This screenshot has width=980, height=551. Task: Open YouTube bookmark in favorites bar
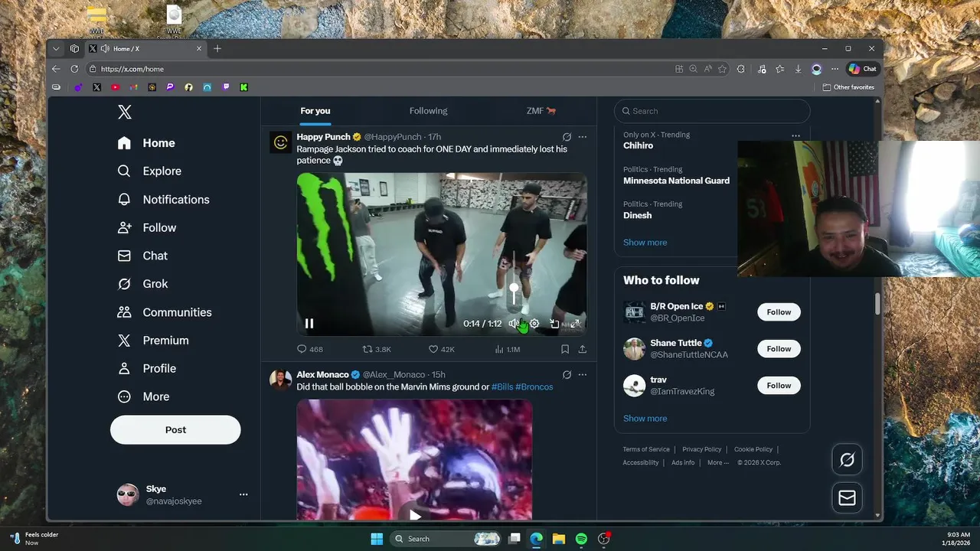115,87
